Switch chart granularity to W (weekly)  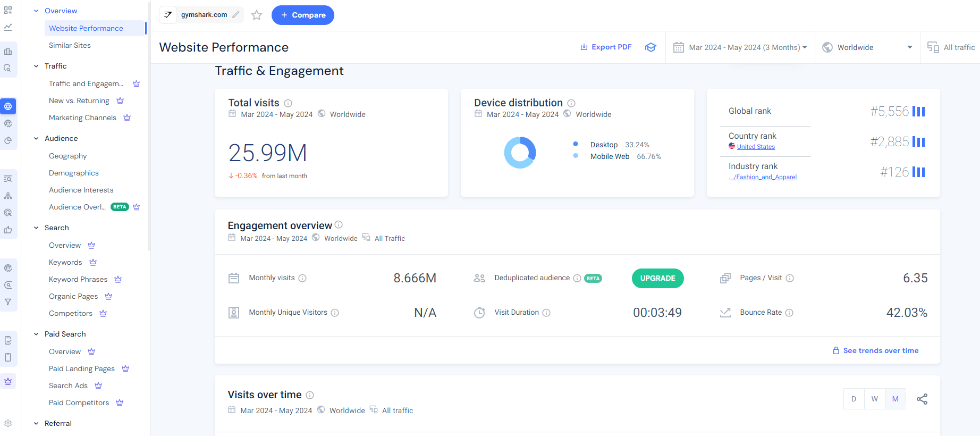pos(875,399)
